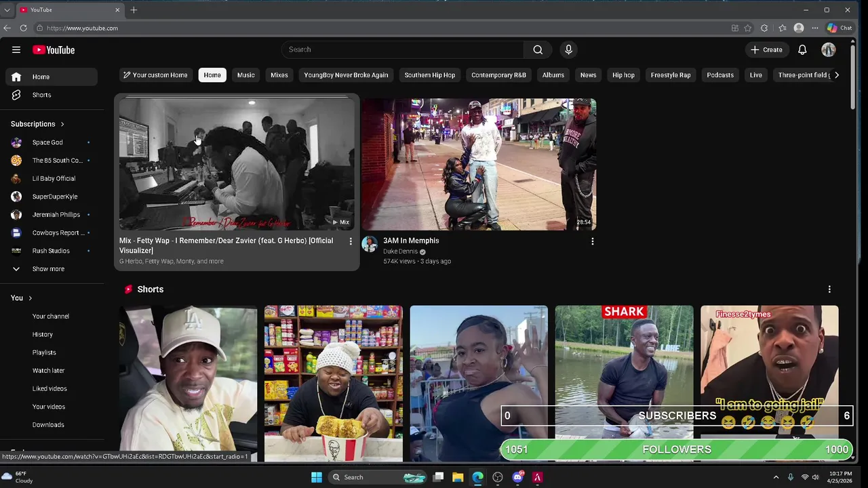Screen dimensions: 868x488
Task: Open the Windows Start menu
Action: click(317, 477)
